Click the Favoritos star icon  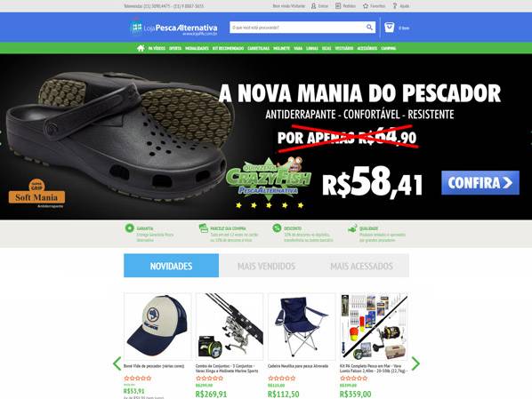[x=366, y=6]
